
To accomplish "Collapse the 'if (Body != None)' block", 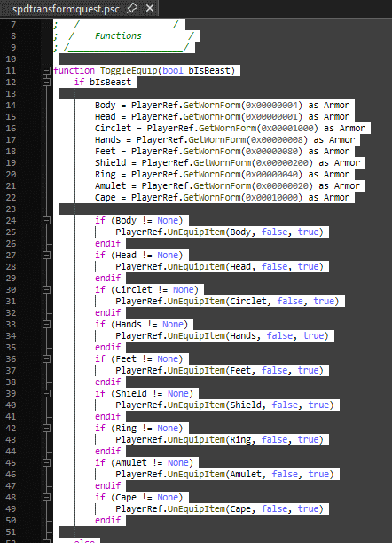I will point(46,221).
